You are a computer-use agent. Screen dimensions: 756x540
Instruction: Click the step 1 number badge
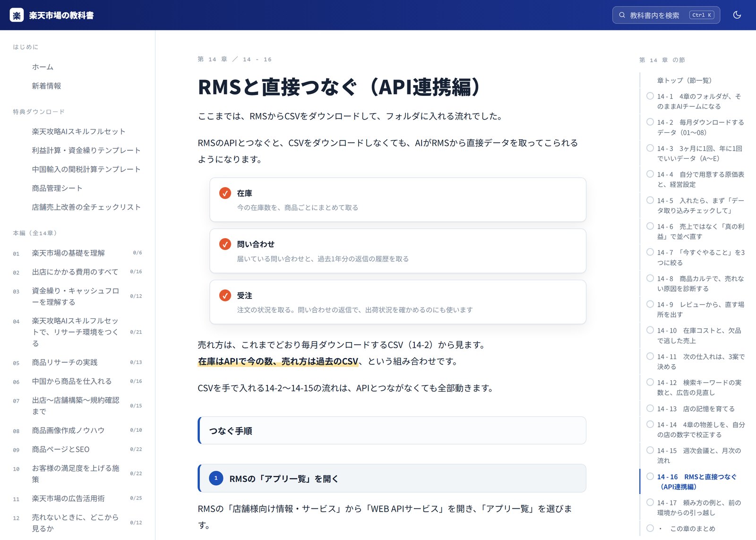coord(216,478)
